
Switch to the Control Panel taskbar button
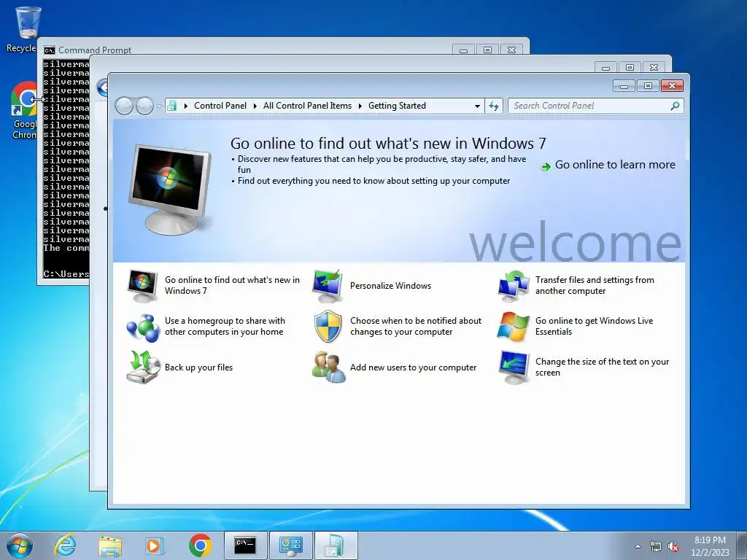click(x=290, y=545)
